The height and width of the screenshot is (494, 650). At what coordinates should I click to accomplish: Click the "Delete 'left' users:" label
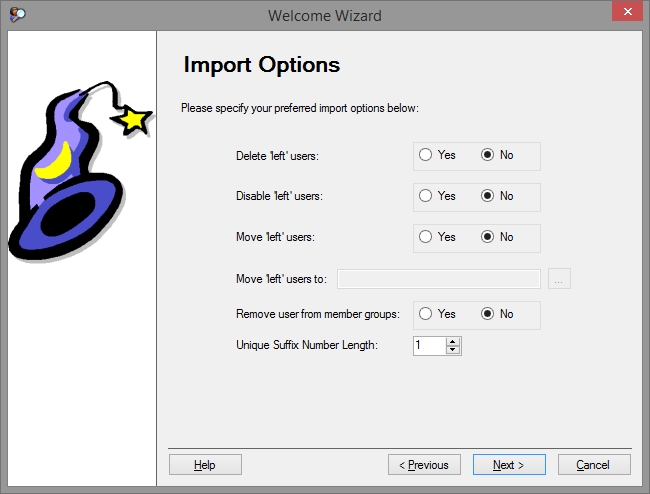point(277,156)
